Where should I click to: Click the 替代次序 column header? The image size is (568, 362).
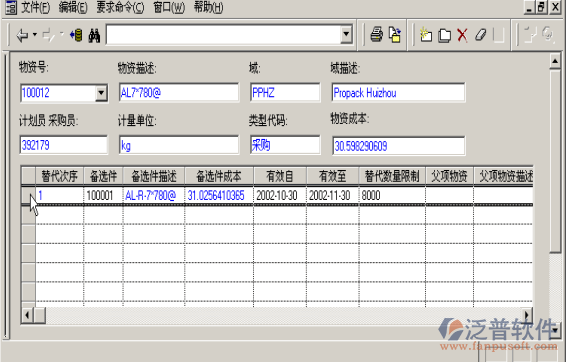pyautogui.click(x=59, y=176)
